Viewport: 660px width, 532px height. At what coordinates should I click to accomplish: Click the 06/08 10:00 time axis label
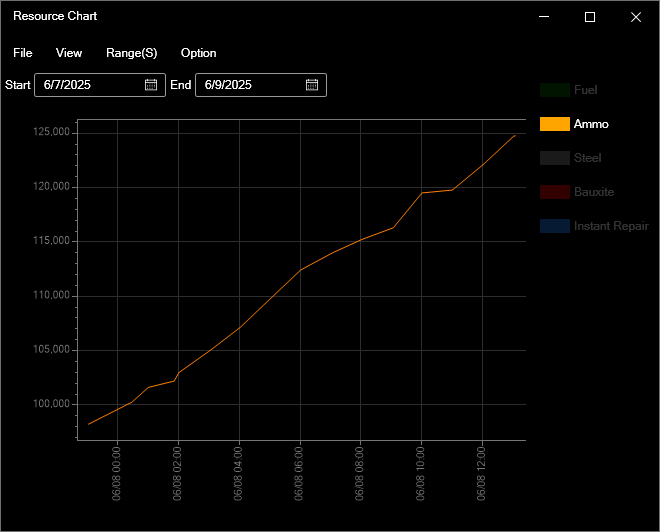(x=420, y=474)
